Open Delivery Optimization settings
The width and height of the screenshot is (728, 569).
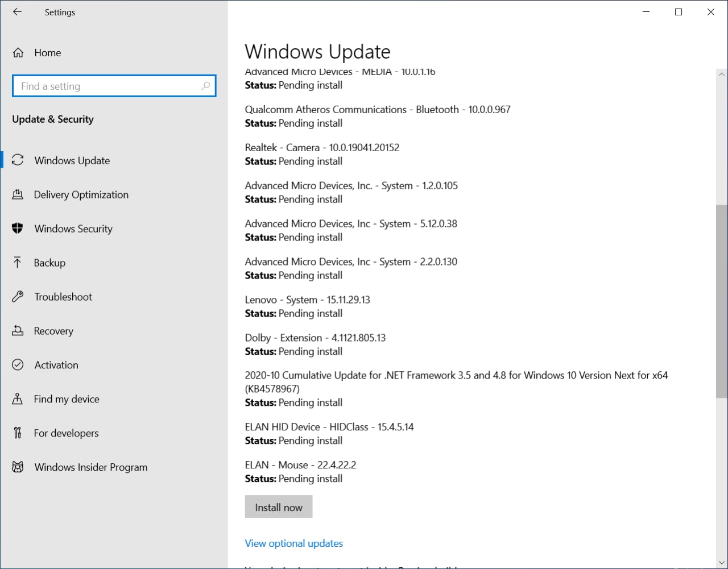coord(114,194)
